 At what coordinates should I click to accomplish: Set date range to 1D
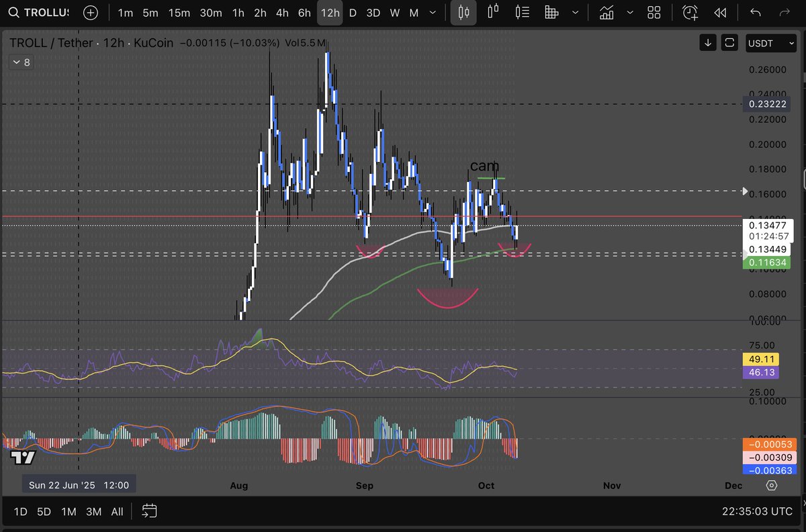[21, 512]
